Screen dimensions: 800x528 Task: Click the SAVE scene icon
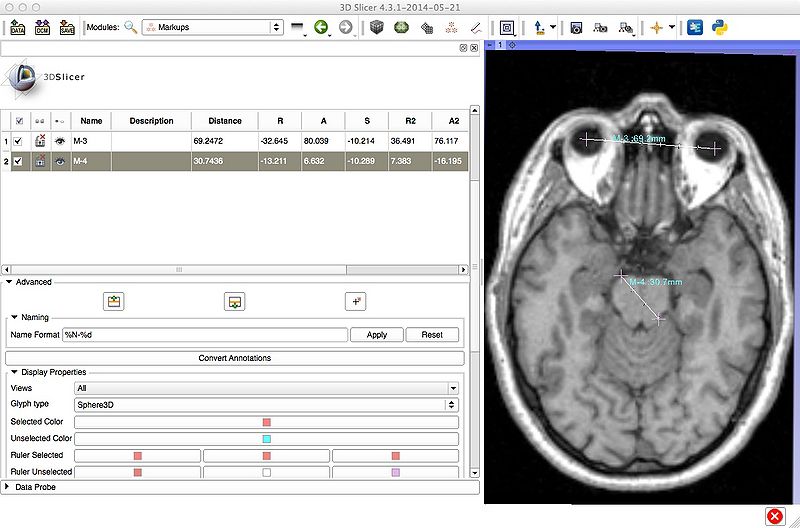click(x=67, y=28)
